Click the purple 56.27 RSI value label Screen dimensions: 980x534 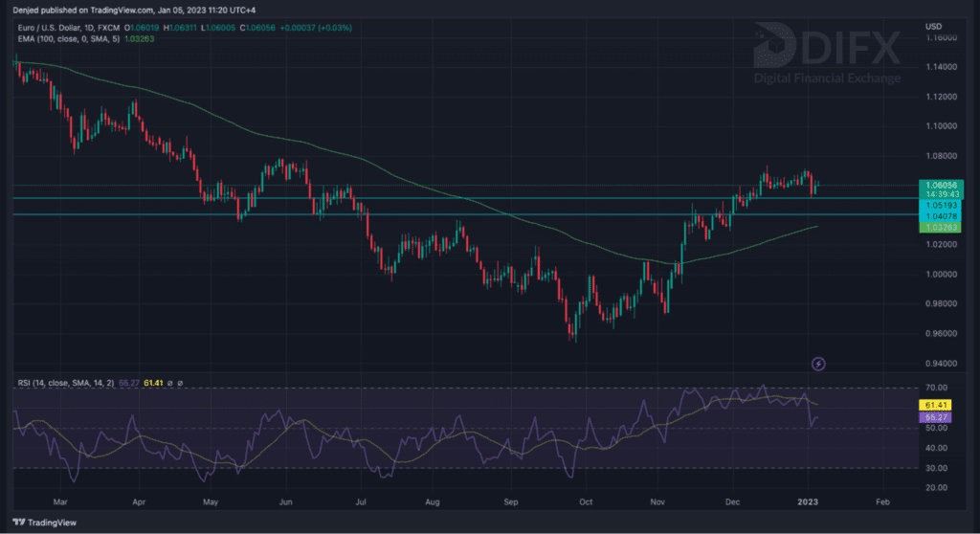pos(938,418)
